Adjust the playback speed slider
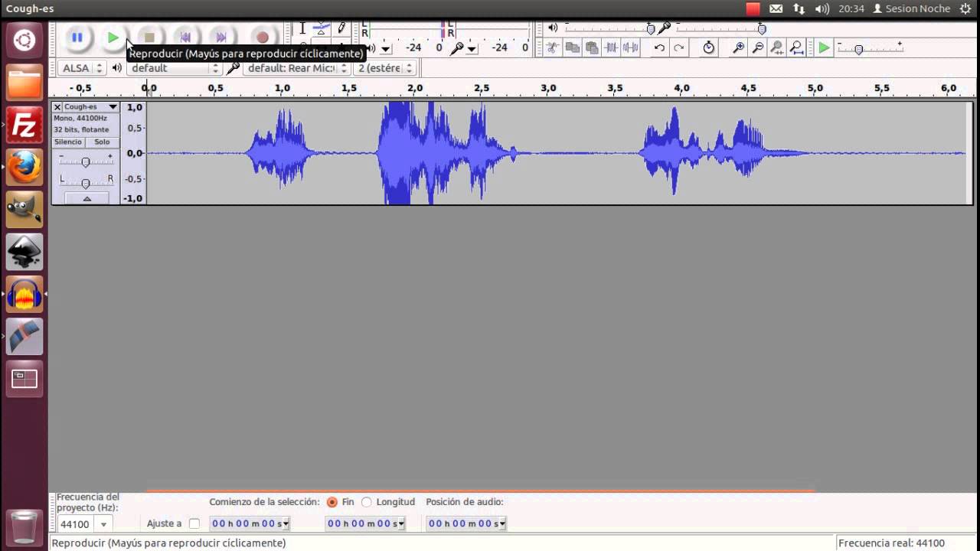Viewport: 980px width, 551px height. 869,48
